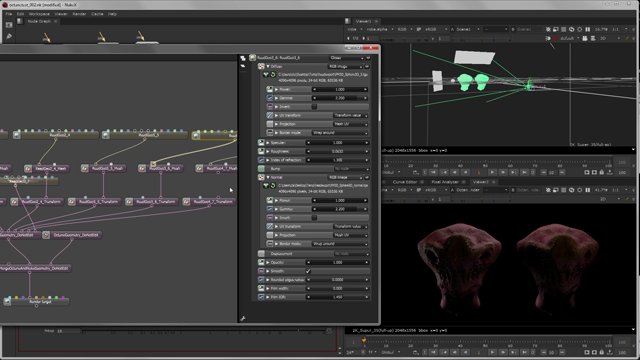Click the play forward button in lower timeline
The height and width of the screenshot is (360, 640).
[492, 352]
